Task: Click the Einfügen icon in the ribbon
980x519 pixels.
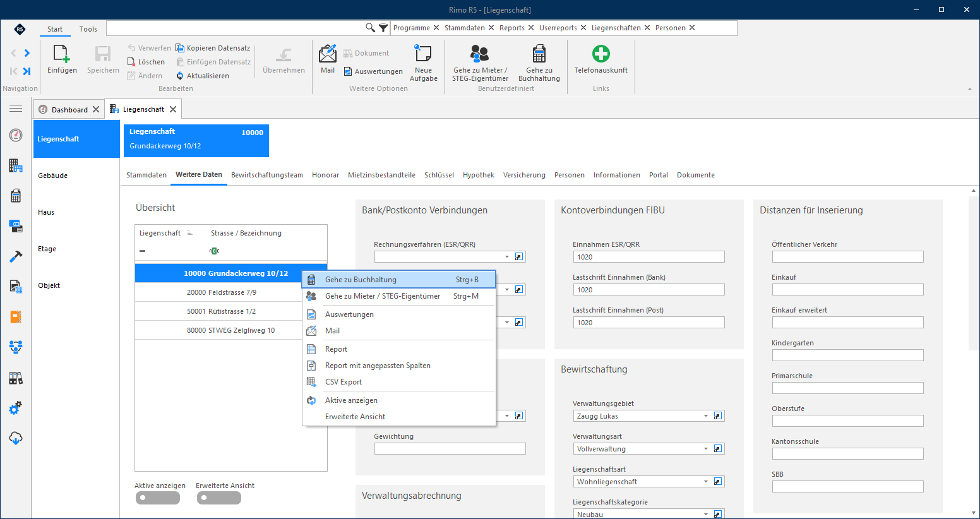Action: tap(62, 54)
